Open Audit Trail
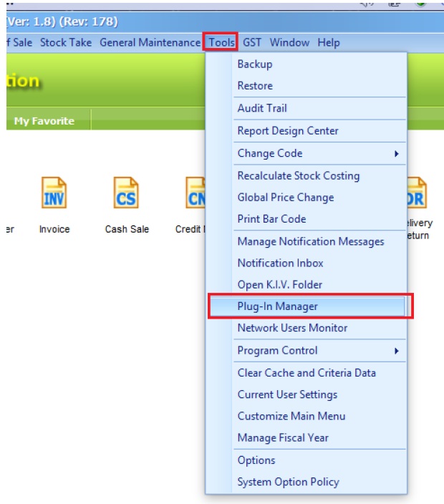444x504 pixels. pyautogui.click(x=262, y=108)
